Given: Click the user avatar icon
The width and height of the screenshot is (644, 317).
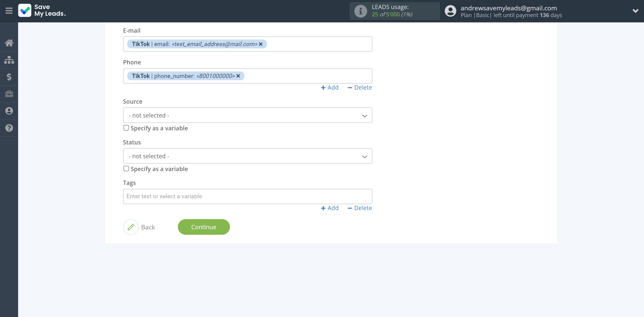Looking at the screenshot, I should pos(450,11).
